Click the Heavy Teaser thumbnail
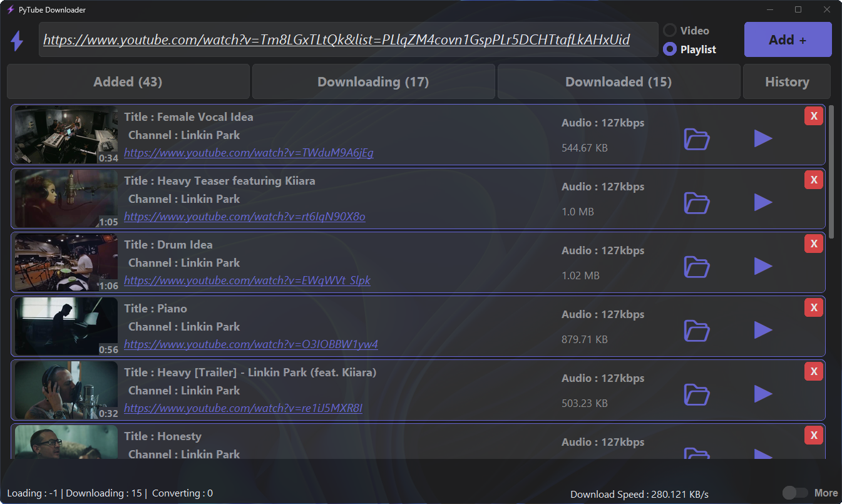Image resolution: width=842 pixels, height=504 pixels. click(66, 198)
